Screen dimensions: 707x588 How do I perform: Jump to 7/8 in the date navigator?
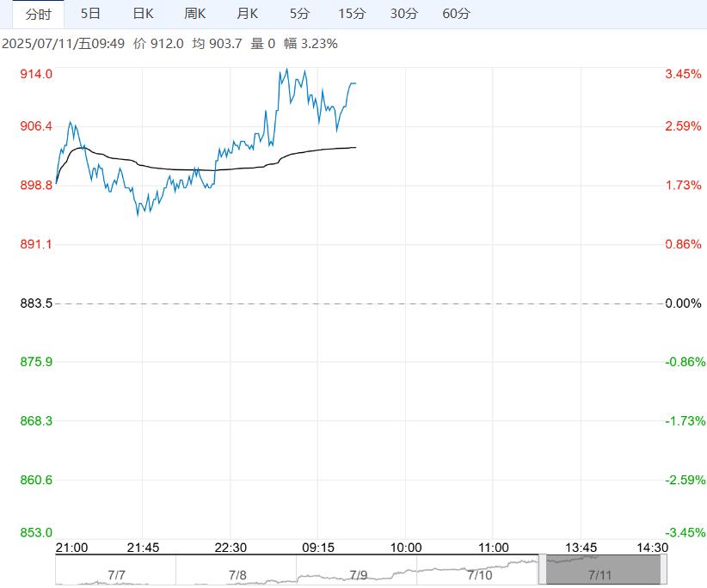(x=237, y=571)
